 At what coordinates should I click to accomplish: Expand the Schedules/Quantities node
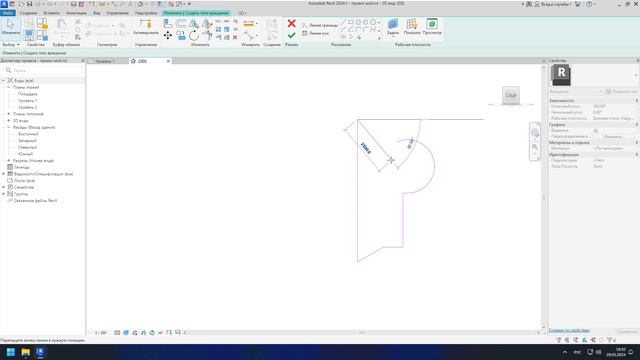[x=4, y=174]
